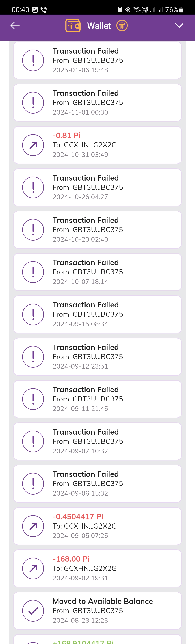Tap outgoing arrow icon for -0.81 Pi
Viewport: 195px width, 644px height.
[33, 145]
